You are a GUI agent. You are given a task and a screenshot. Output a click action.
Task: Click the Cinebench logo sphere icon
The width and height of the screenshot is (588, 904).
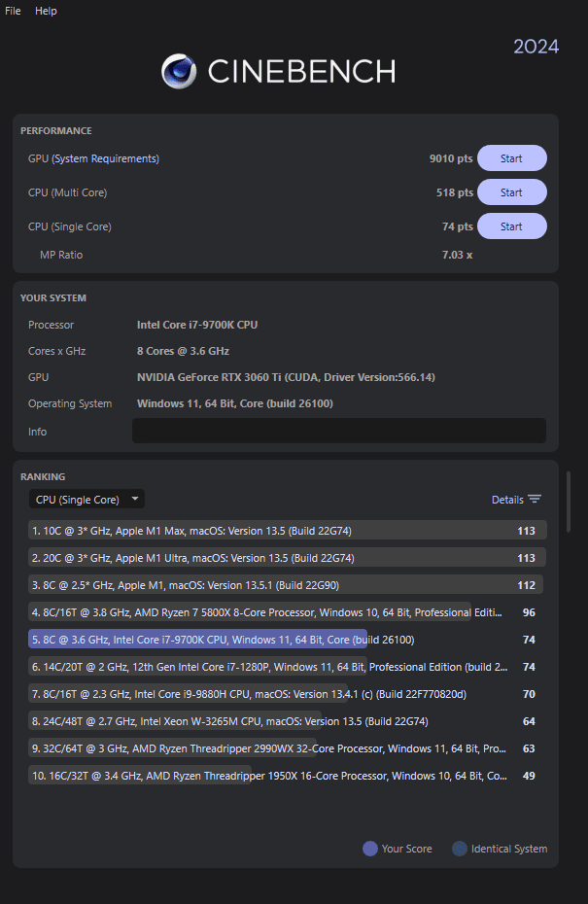click(x=179, y=72)
